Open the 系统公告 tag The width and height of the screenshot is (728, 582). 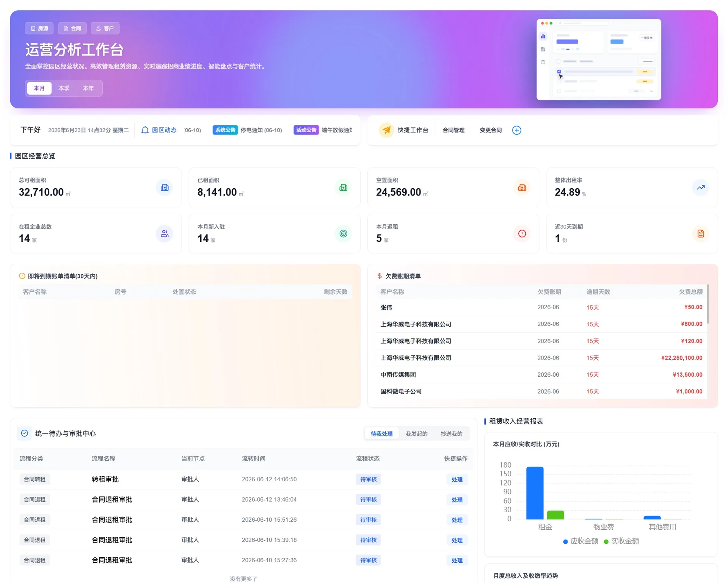pos(225,130)
